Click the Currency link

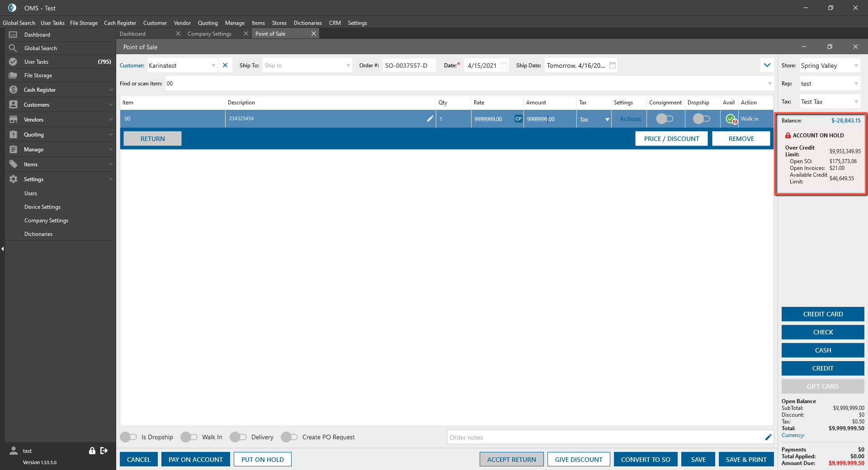tap(793, 435)
